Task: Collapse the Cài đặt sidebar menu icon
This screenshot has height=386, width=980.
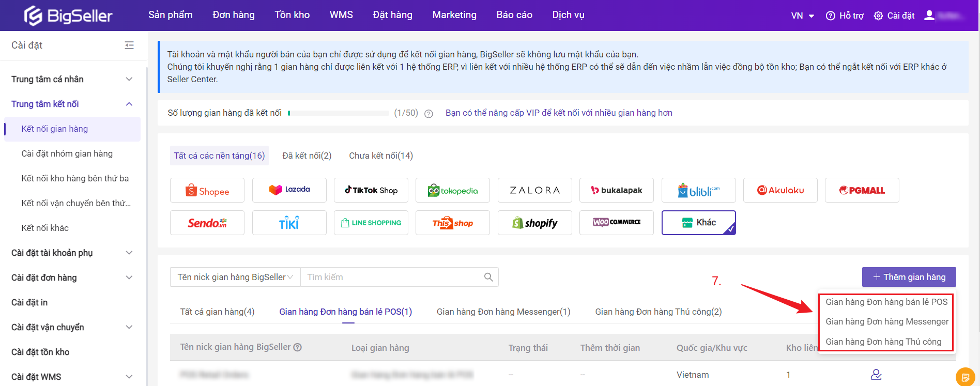Action: (x=129, y=45)
